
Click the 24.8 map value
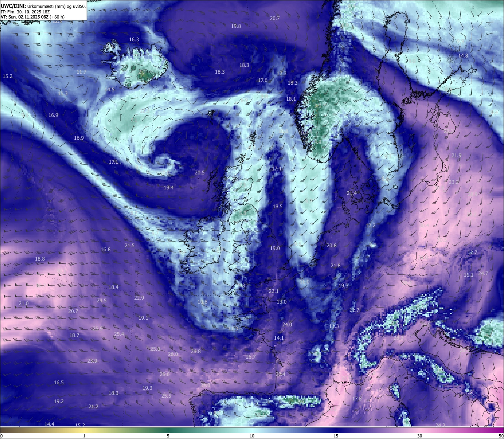click(x=196, y=351)
